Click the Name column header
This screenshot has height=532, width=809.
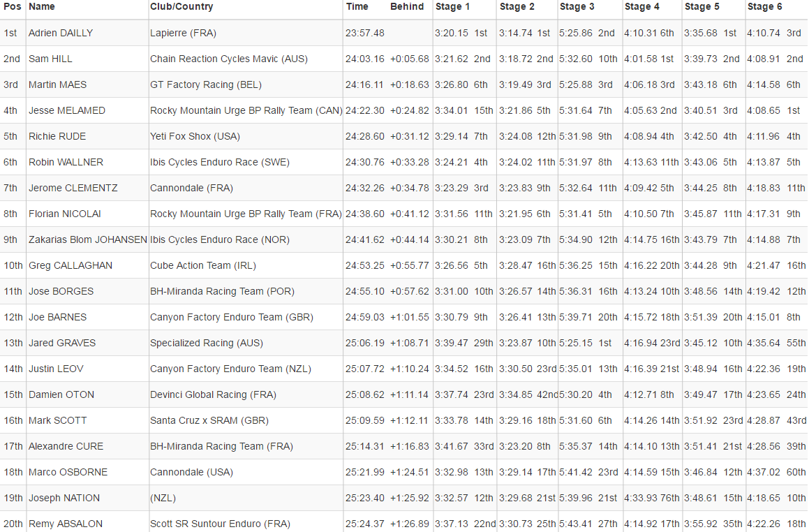pyautogui.click(x=42, y=7)
